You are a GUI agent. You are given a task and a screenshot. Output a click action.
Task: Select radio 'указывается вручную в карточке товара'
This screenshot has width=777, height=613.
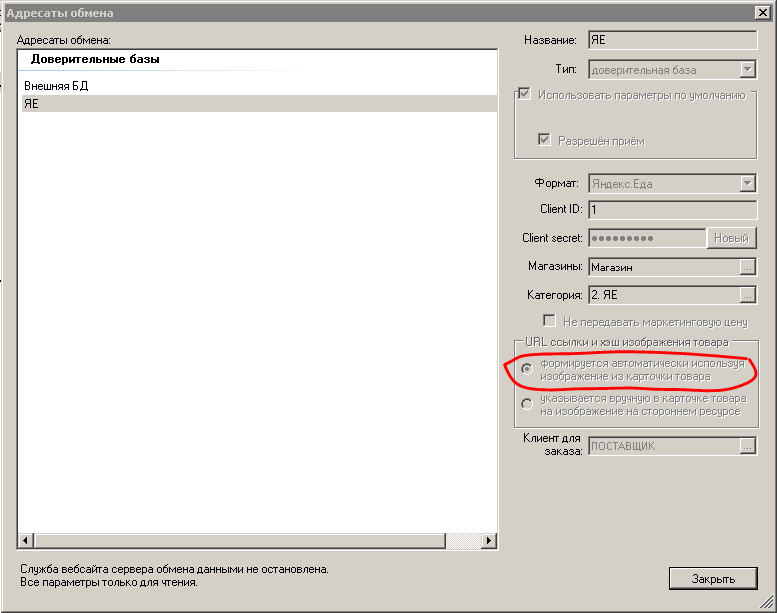coord(527,404)
